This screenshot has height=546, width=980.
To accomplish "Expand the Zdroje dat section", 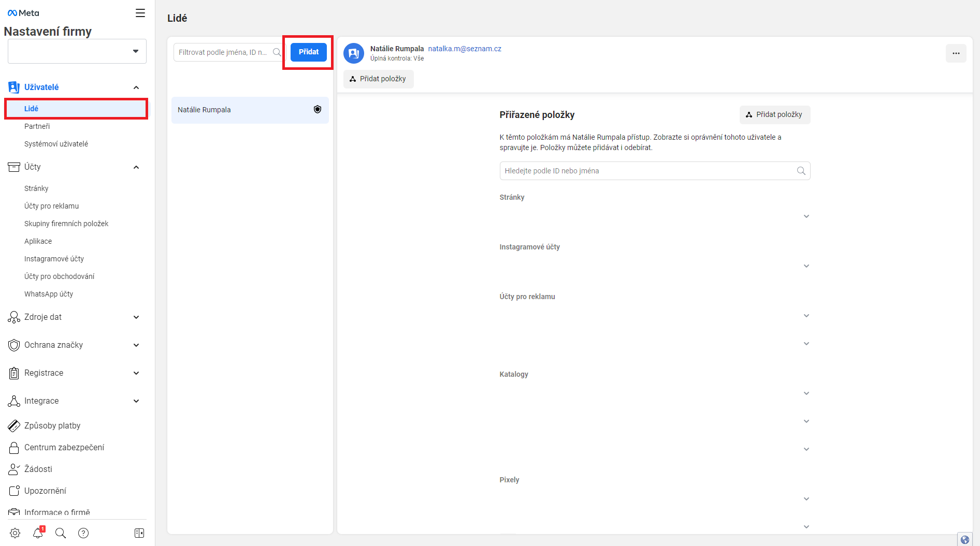I will click(136, 317).
